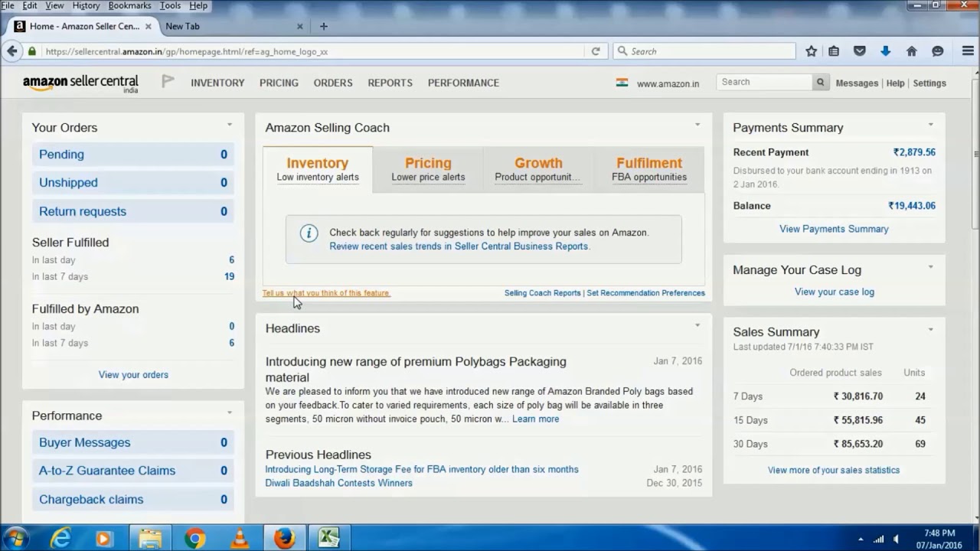Open the Firefox History menu
The width and height of the screenshot is (980, 551).
tap(86, 5)
